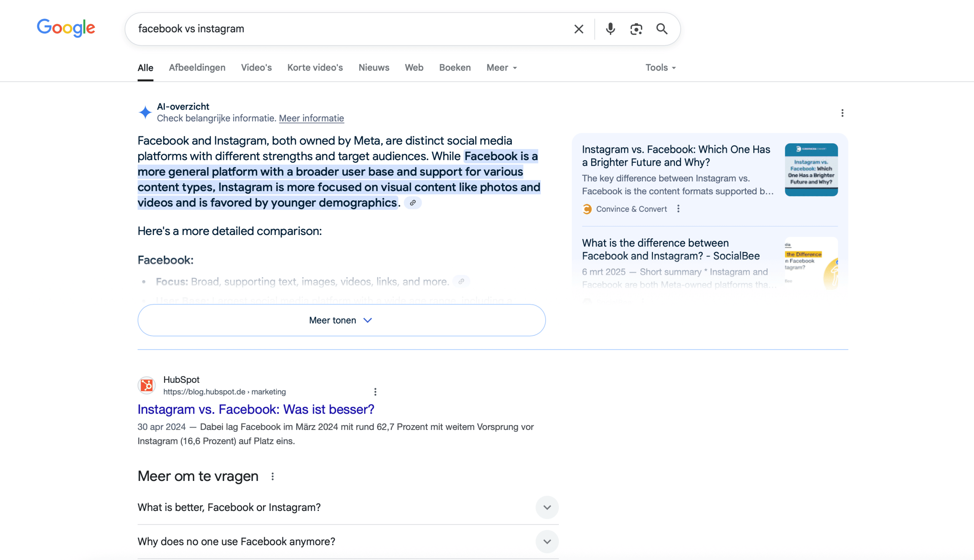Open Google Lens image search icon
Image resolution: width=974 pixels, height=560 pixels.
[636, 29]
